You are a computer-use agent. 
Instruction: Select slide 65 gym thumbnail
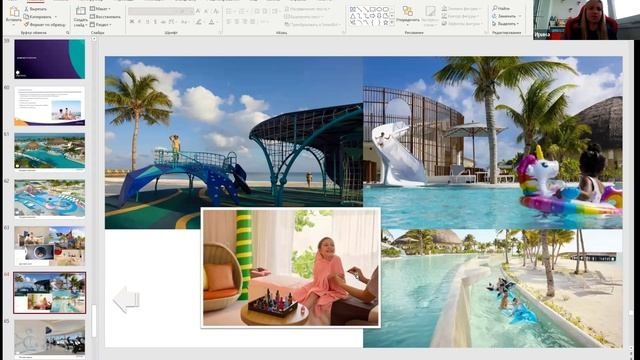tap(50, 337)
